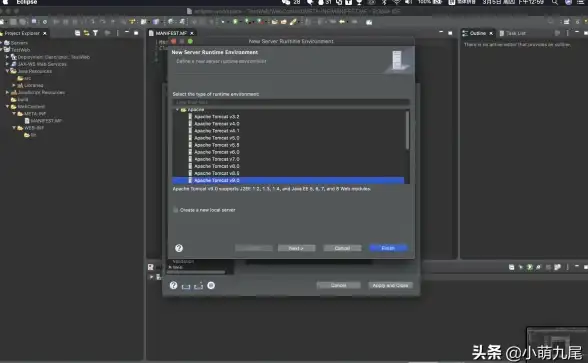Select the src folder in Project Explorer

(x=24, y=78)
